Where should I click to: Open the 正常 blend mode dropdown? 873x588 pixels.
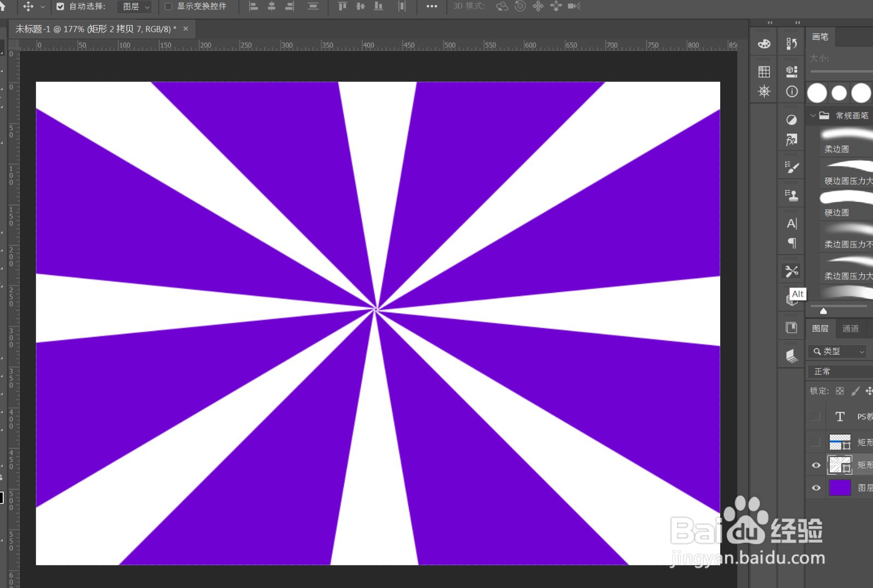coord(840,371)
